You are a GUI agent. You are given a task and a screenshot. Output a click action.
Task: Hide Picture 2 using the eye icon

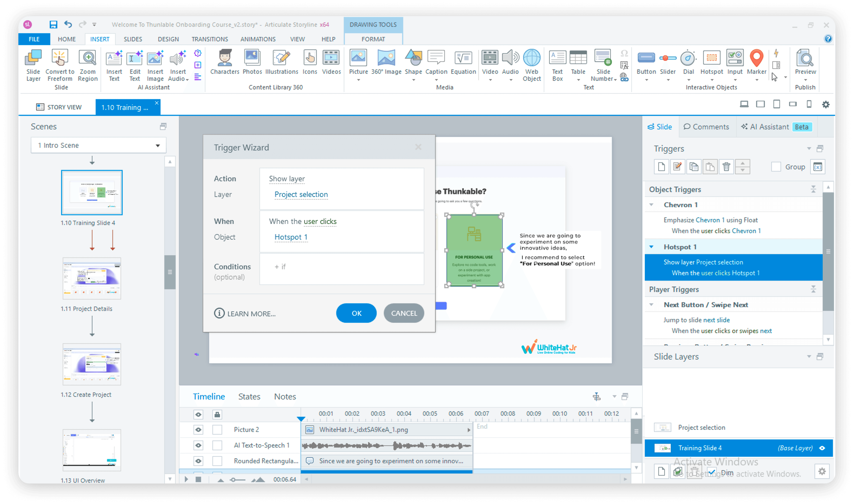pos(198,430)
